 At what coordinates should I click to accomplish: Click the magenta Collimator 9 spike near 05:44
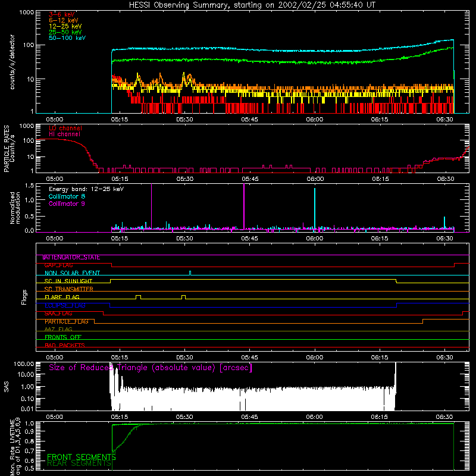(x=244, y=206)
